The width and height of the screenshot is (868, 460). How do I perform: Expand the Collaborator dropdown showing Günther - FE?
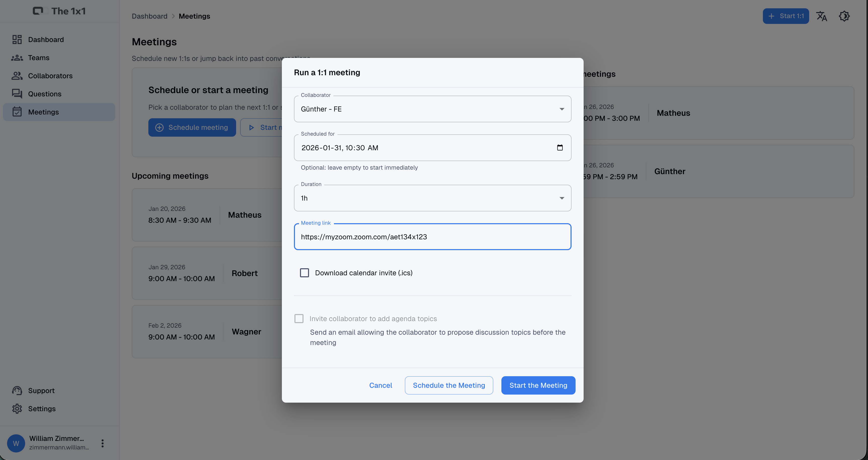pyautogui.click(x=432, y=109)
